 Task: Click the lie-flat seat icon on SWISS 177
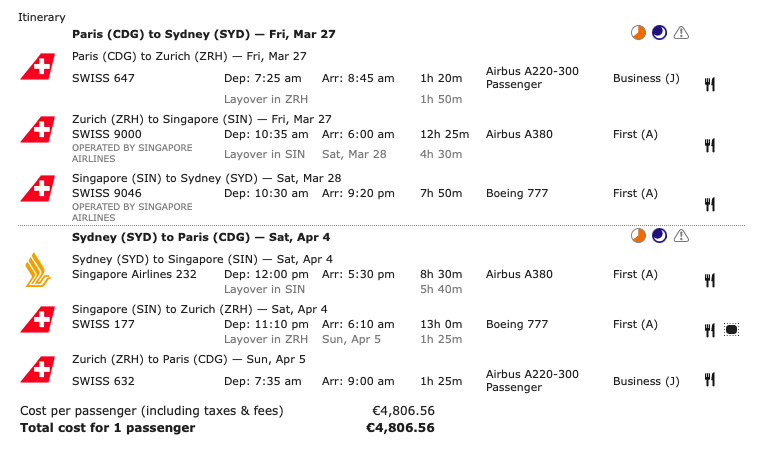point(731,329)
